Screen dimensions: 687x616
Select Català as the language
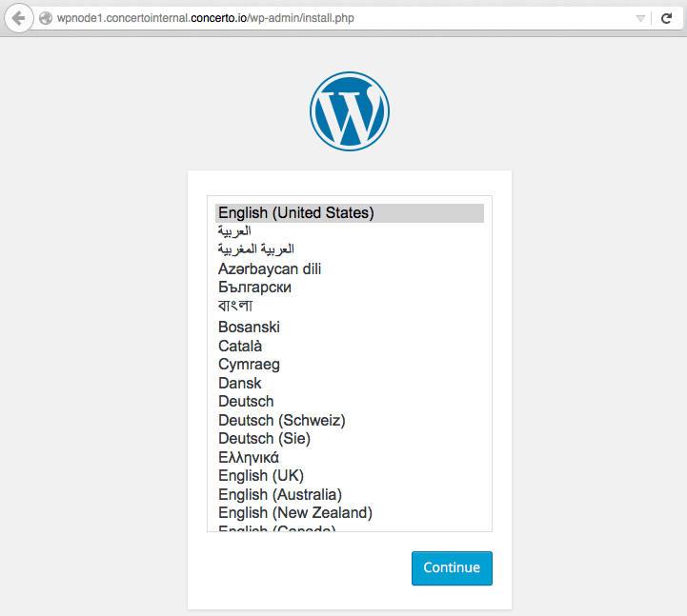pos(350,346)
